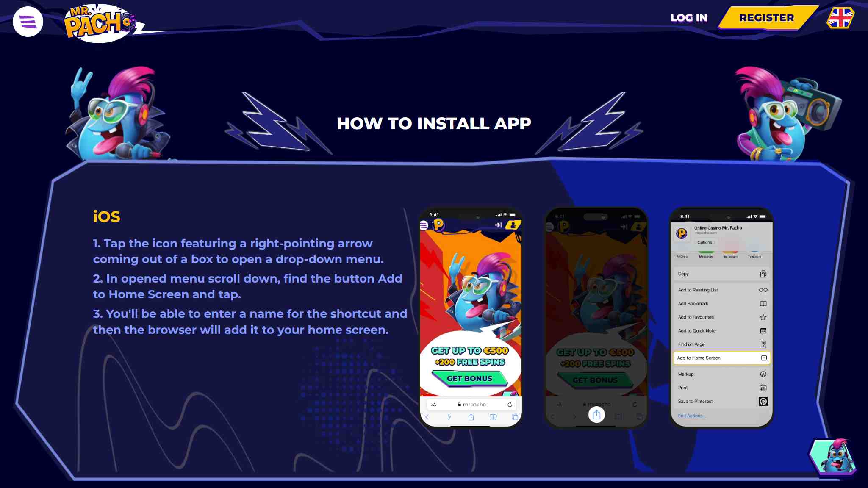Viewport: 868px width, 488px height.
Task: Click the REGISTER button
Action: (766, 18)
